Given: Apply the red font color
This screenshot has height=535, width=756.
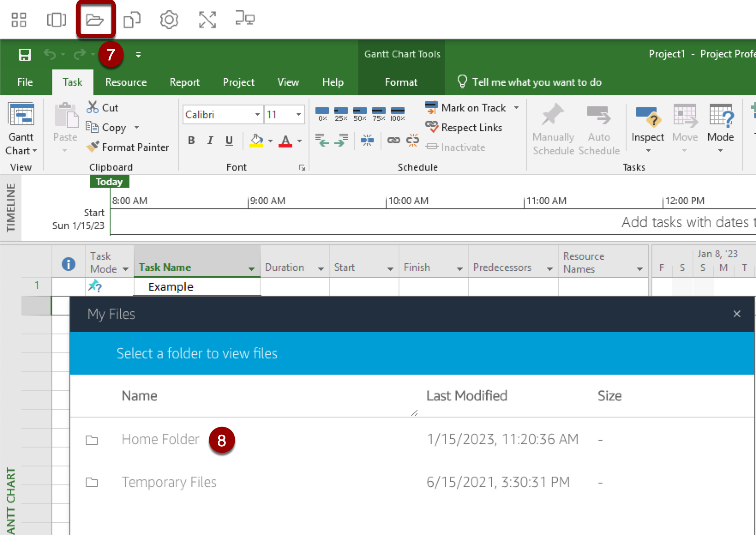Looking at the screenshot, I should (285, 141).
